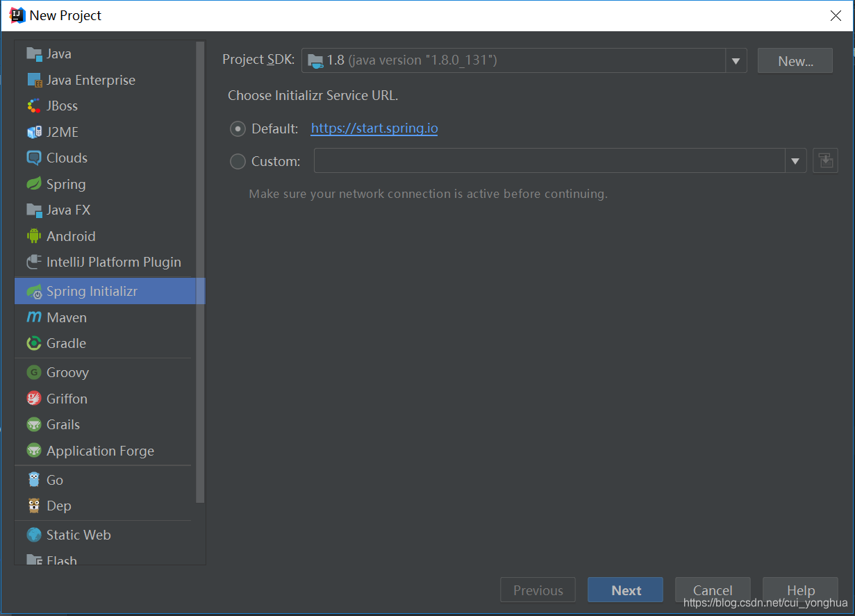Click the disabled Previous button
Image resolution: width=855 pixels, height=616 pixels.
538,590
